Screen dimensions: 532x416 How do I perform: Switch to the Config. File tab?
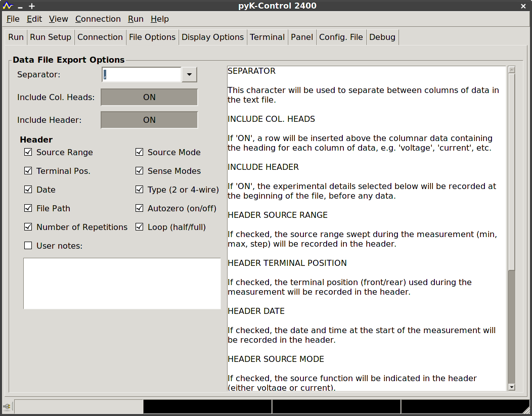(341, 37)
